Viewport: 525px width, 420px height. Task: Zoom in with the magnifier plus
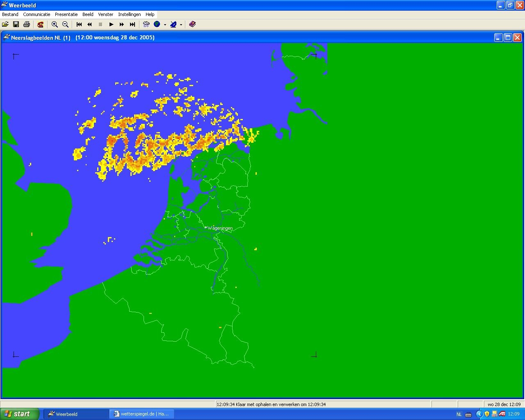coord(55,25)
